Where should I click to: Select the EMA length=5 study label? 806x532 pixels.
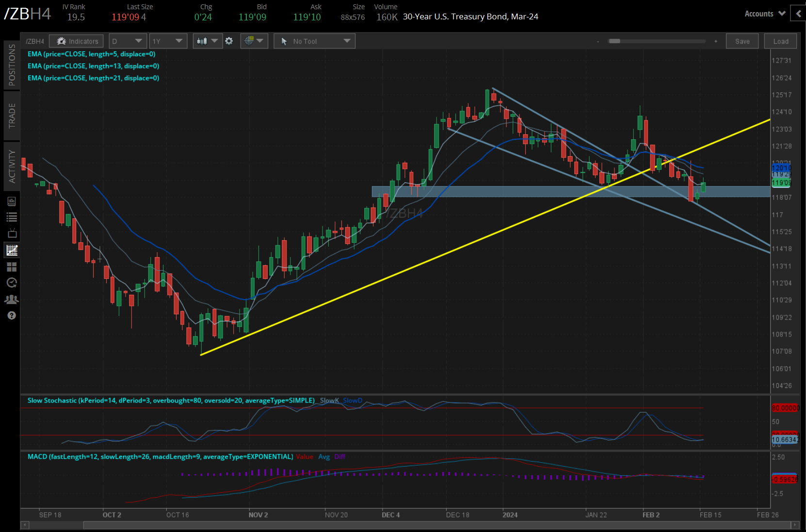click(92, 54)
